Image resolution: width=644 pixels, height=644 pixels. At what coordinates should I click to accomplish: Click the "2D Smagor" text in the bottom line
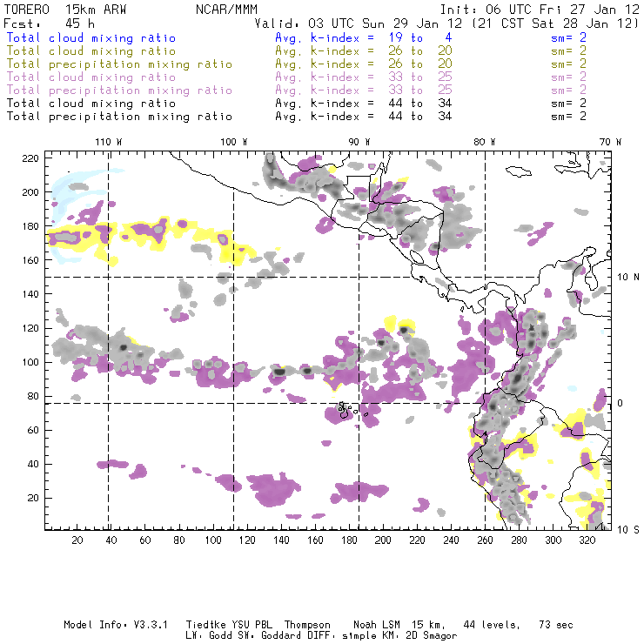[x=432, y=636]
